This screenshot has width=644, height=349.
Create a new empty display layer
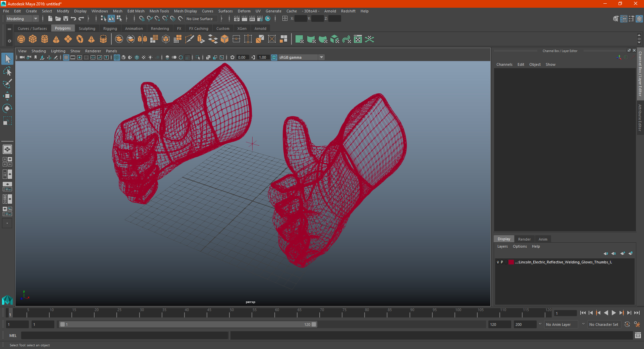[623, 253]
